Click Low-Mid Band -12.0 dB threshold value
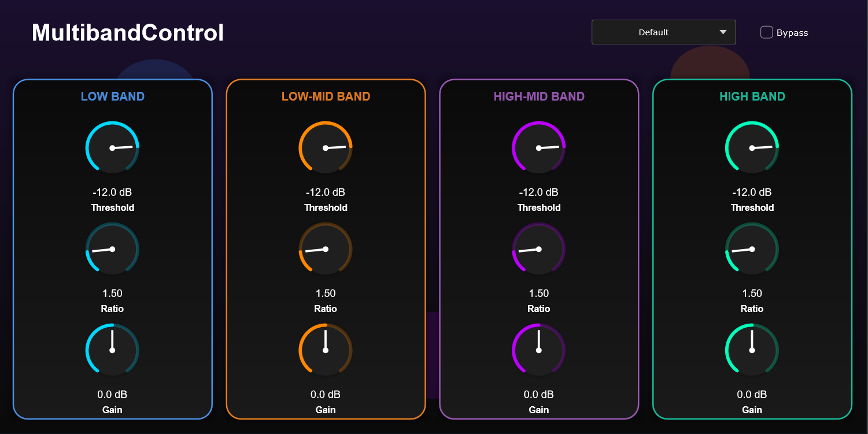Image resolution: width=868 pixels, height=434 pixels. [326, 192]
